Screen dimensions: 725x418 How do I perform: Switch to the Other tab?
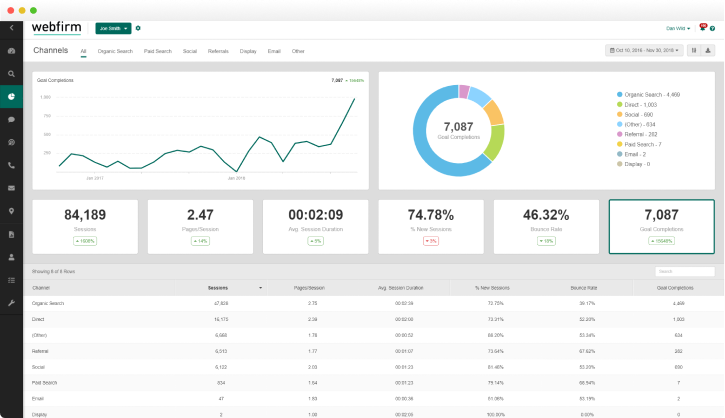pyautogui.click(x=298, y=51)
